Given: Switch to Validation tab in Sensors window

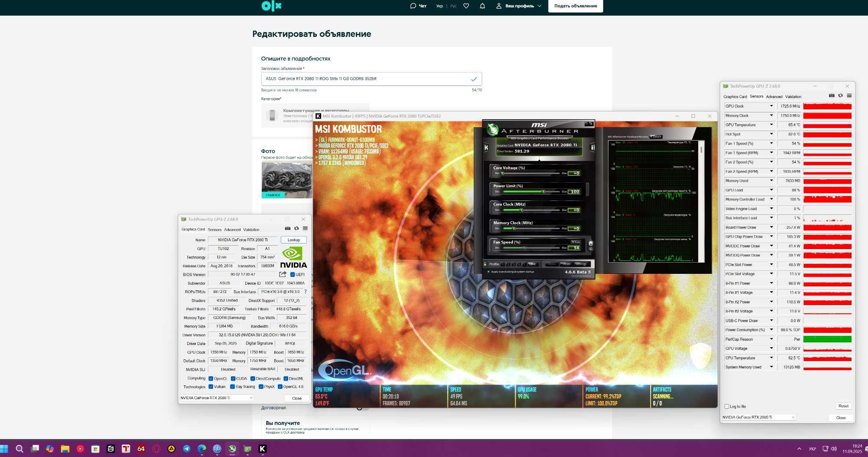Looking at the screenshot, I should [x=793, y=97].
